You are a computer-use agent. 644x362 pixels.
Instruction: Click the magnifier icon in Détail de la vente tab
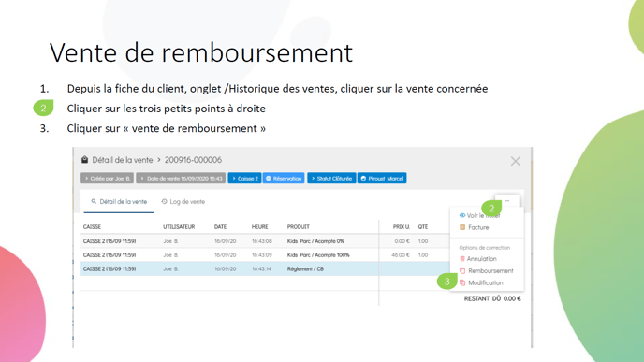pyautogui.click(x=94, y=201)
